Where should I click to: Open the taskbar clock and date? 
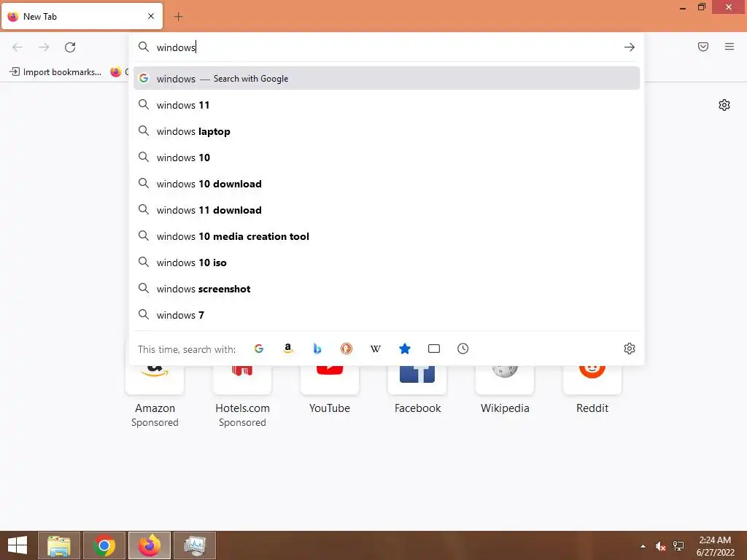point(715,545)
